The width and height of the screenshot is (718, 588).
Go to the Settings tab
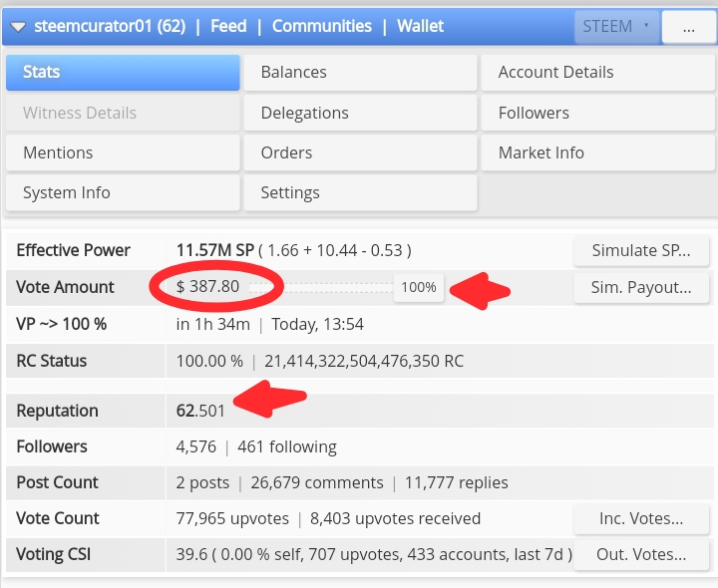point(360,192)
